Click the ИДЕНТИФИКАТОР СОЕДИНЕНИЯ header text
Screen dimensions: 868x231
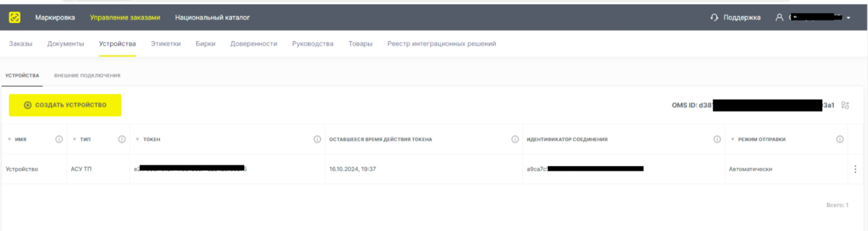point(567,139)
